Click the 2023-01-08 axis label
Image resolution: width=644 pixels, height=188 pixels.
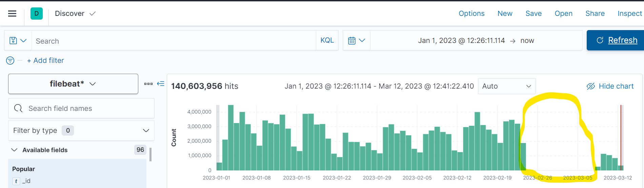coord(257,178)
